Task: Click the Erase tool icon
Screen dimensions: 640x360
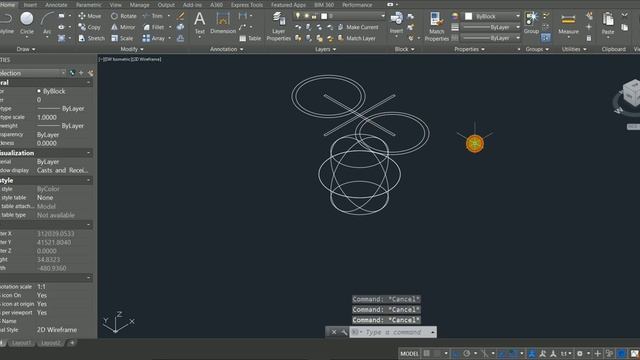Action: click(180, 16)
